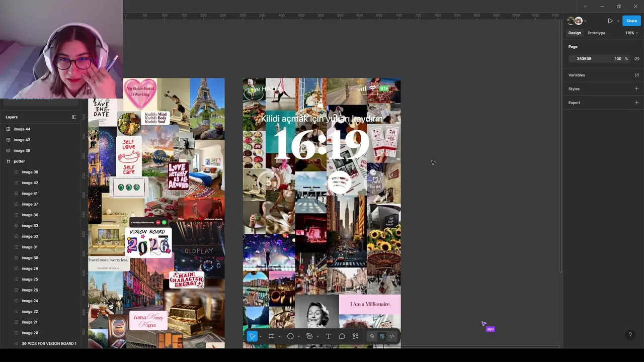Edit the page color opacity 100 field
644x362 pixels.
coord(618,59)
